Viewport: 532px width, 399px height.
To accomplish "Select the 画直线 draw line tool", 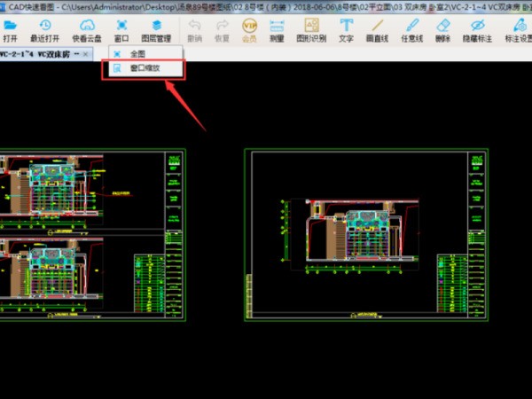I will click(377, 30).
